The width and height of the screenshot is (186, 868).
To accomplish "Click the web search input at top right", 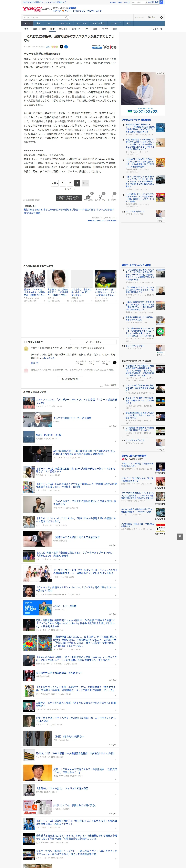I will [x=138, y=2].
